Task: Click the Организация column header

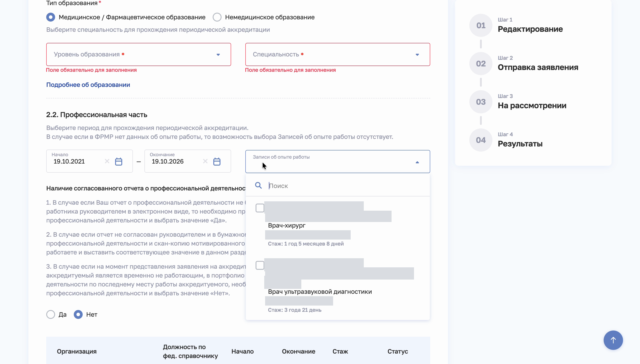Action: (x=76, y=351)
